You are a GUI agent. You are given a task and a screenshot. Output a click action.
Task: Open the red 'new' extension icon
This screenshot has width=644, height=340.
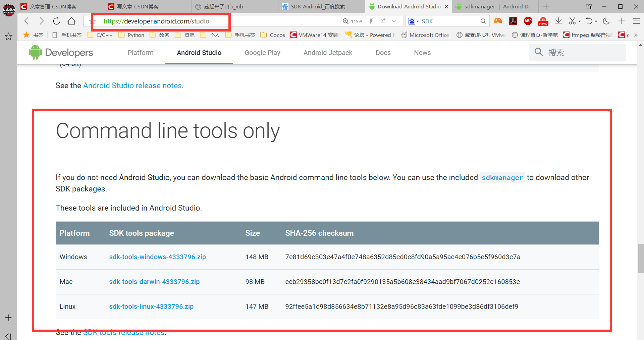click(x=543, y=21)
